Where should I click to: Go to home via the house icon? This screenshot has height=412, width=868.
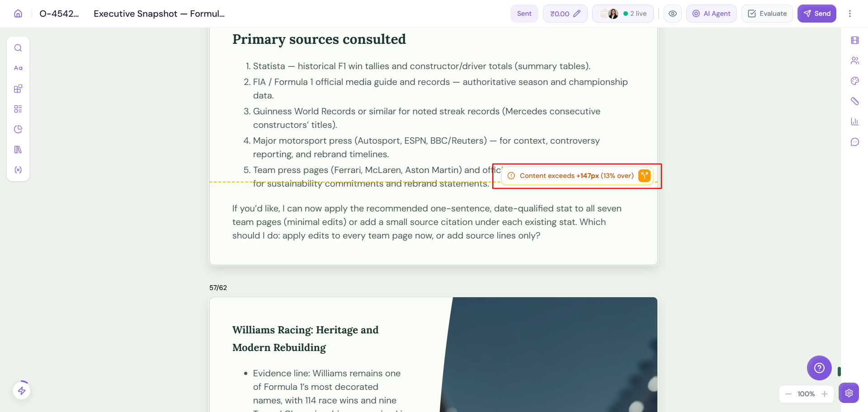[18, 14]
